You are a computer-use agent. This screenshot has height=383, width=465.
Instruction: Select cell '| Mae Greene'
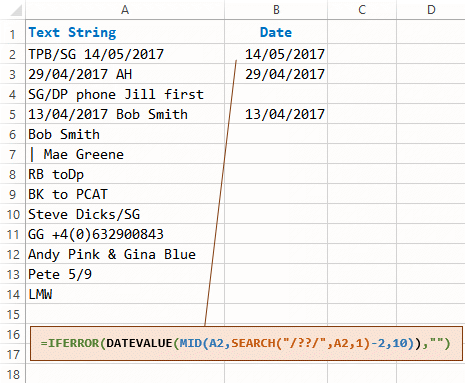[125, 154]
